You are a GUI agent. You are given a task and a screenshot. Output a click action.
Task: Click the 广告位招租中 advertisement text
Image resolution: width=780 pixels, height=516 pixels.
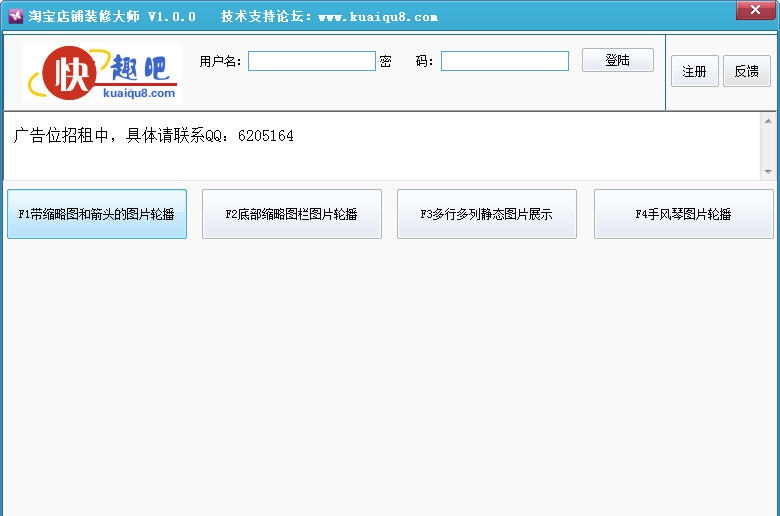click(x=154, y=135)
